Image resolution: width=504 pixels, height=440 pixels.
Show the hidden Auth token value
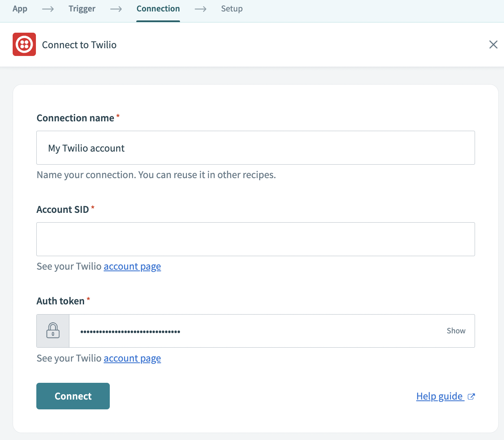pos(456,331)
